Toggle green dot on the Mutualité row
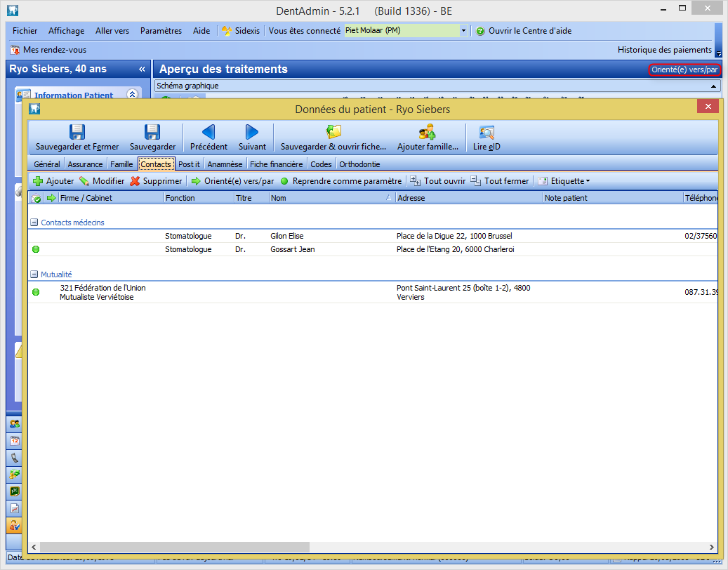Screen dimensions: 728x570 36,292
